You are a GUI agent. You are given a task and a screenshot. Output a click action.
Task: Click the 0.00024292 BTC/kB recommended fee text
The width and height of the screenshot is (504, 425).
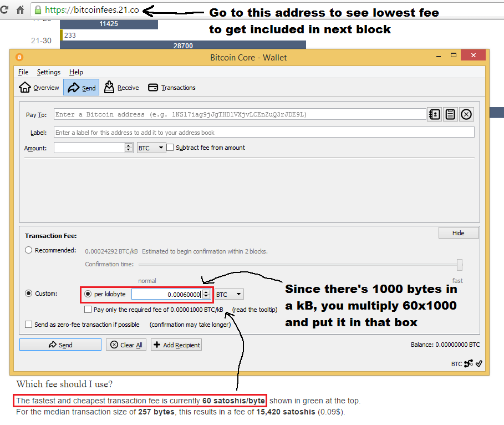pyautogui.click(x=111, y=251)
